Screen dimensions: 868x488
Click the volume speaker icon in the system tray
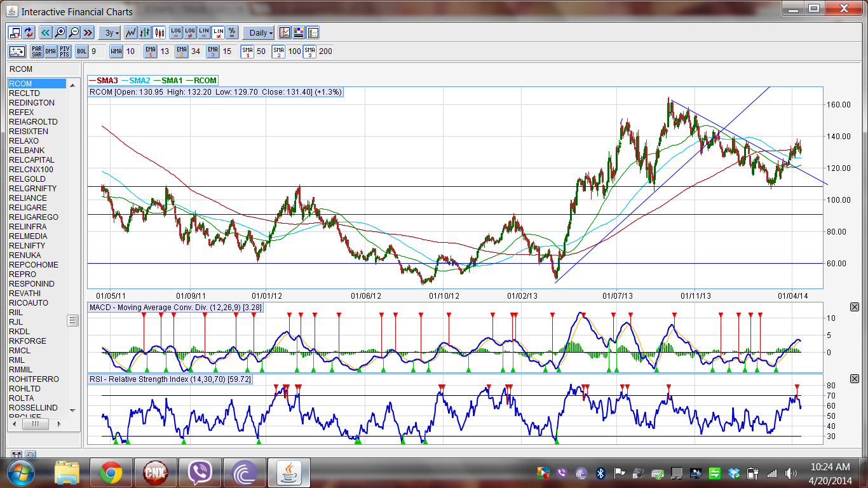click(791, 473)
